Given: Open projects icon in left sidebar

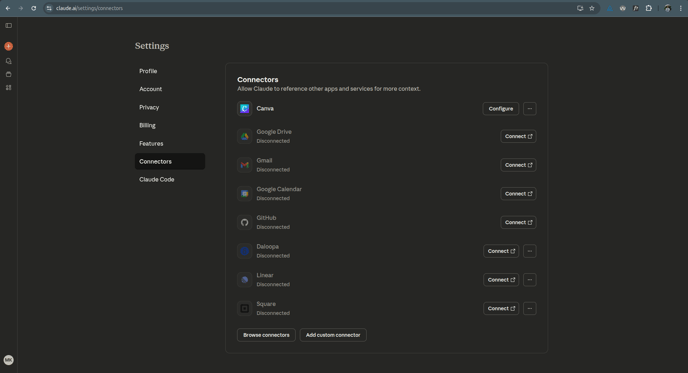Looking at the screenshot, I should (x=8, y=74).
